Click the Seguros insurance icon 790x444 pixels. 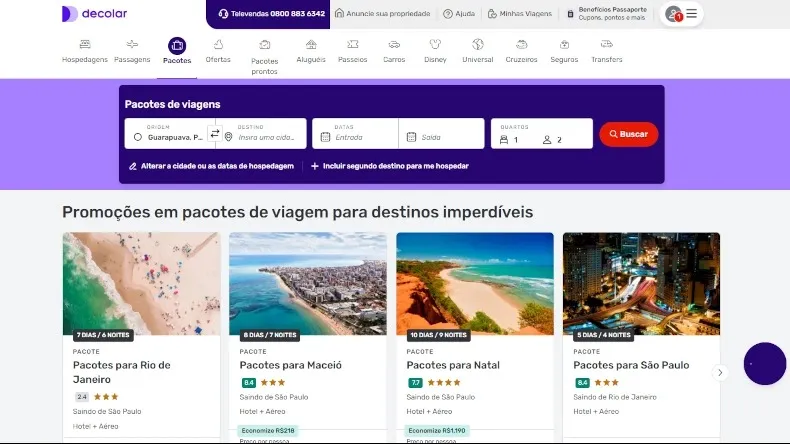(564, 44)
